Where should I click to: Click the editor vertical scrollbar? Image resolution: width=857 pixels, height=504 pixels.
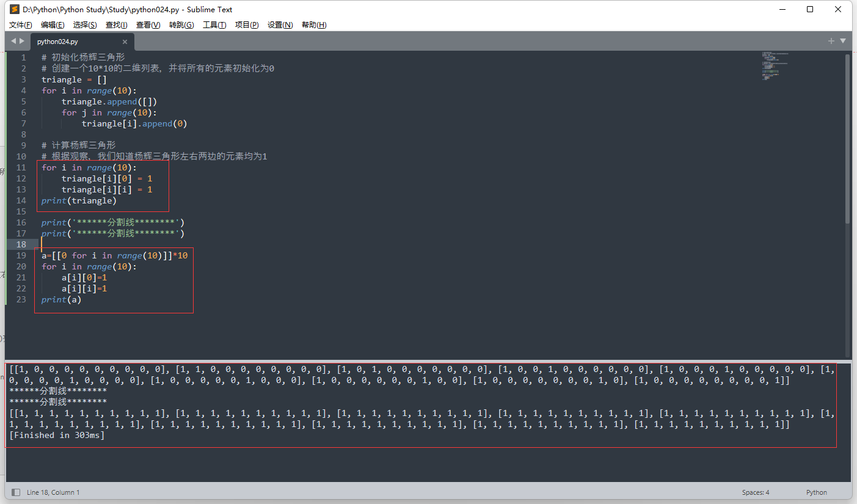coord(847,138)
